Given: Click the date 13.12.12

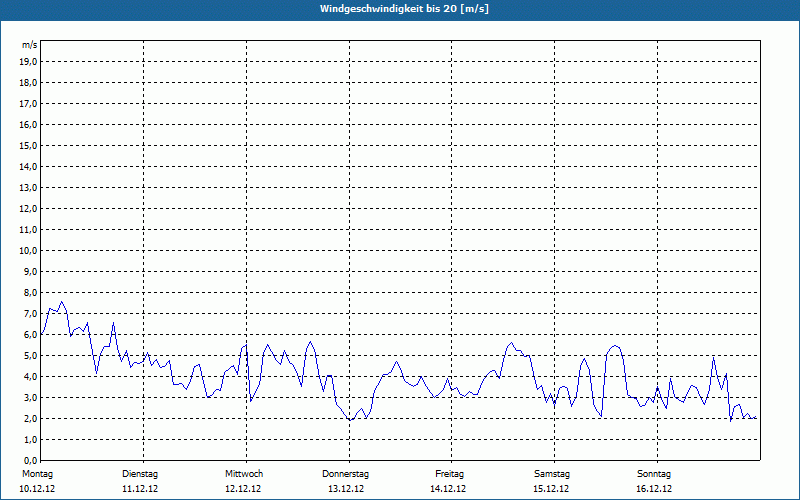Looking at the screenshot, I should pos(346,489).
